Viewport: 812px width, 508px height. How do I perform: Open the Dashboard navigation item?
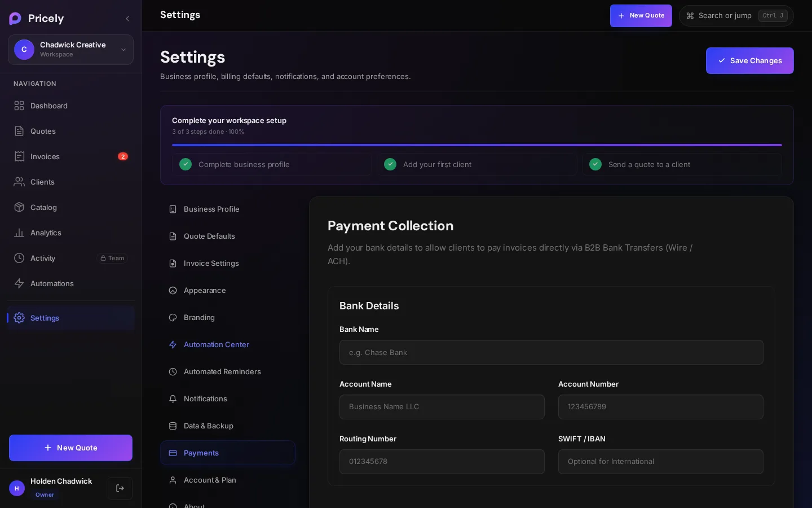70,106
